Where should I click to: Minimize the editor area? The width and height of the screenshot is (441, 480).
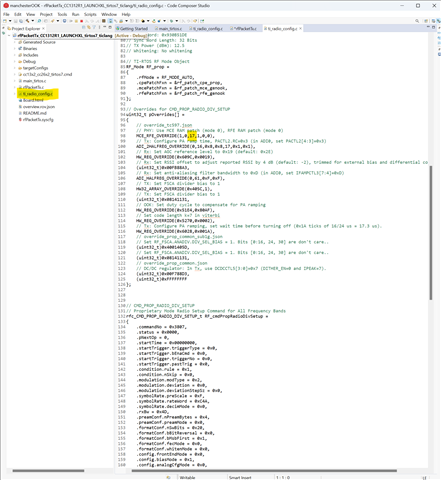point(428,27)
